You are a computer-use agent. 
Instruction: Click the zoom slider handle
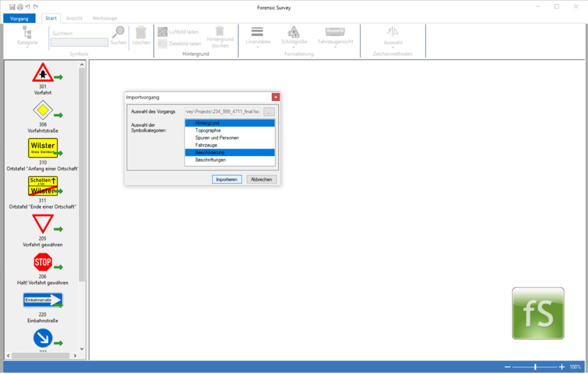(535, 367)
